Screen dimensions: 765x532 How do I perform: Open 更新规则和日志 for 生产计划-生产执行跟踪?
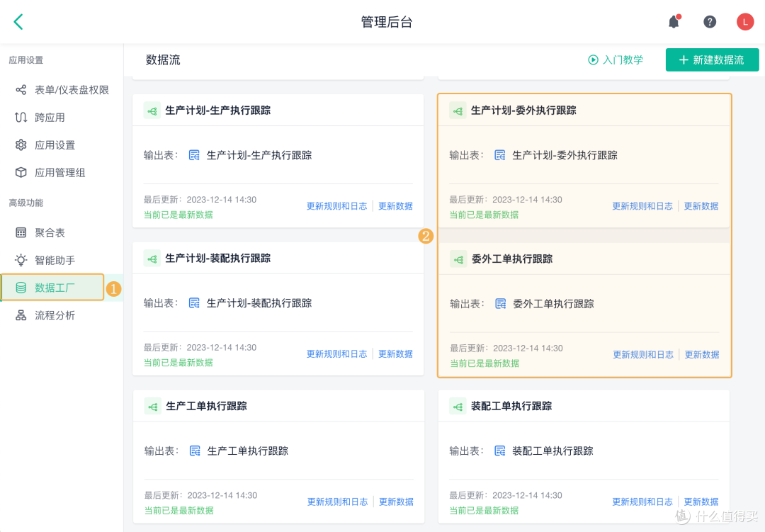point(336,206)
